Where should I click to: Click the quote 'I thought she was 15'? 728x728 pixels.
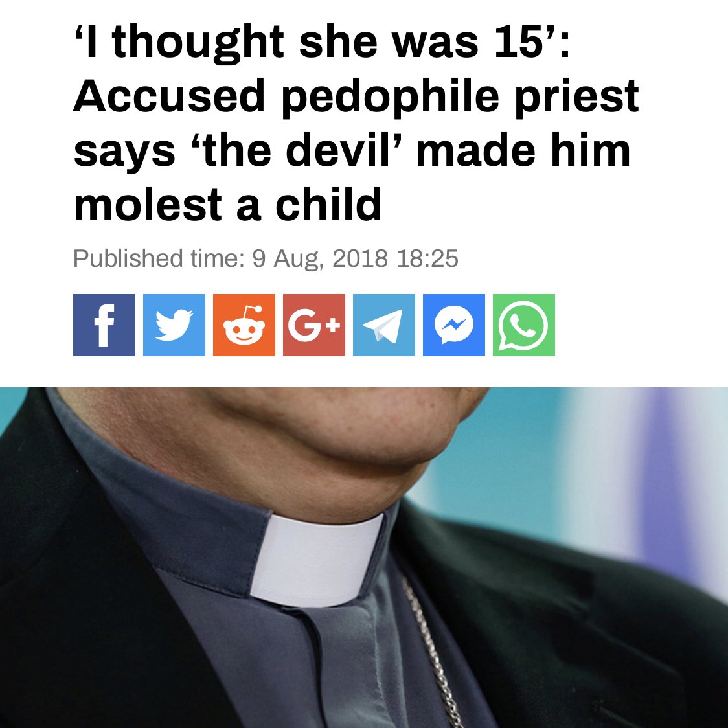pos(317,42)
